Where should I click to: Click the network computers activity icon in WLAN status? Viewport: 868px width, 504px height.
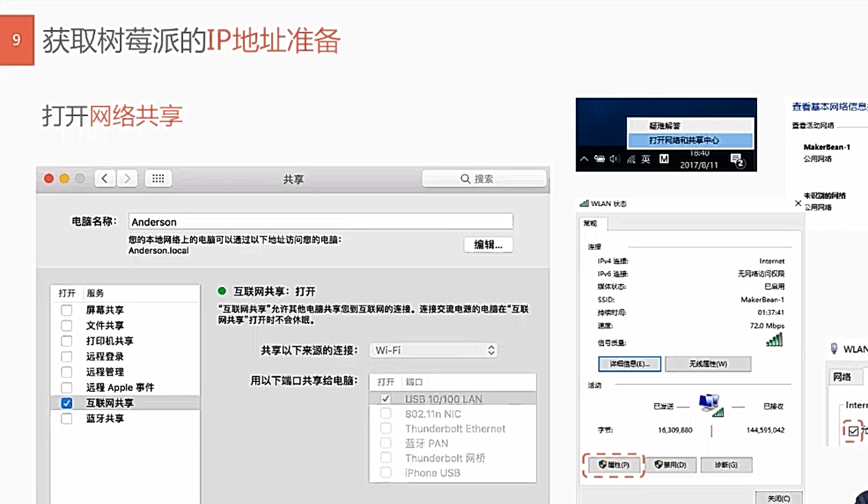710,405
